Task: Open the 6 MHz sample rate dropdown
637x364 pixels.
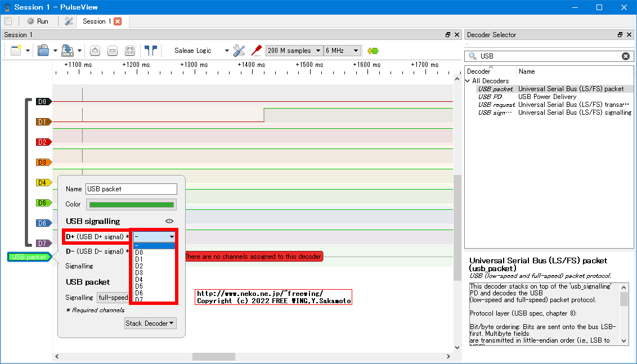Action: click(342, 50)
